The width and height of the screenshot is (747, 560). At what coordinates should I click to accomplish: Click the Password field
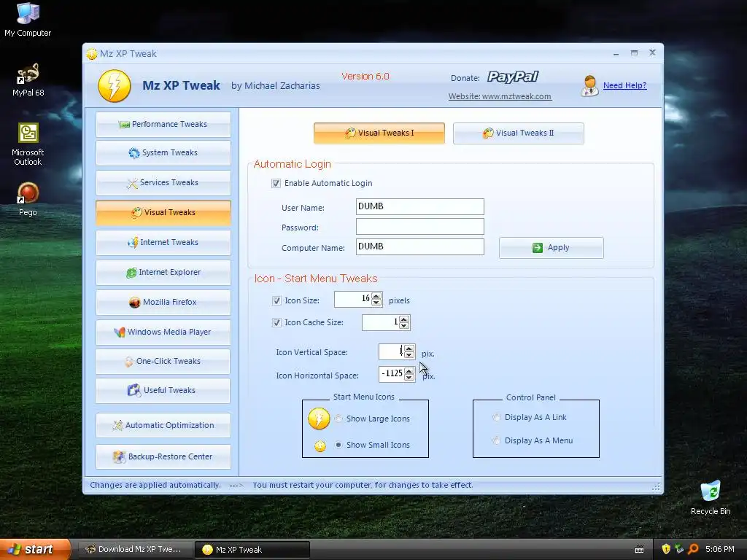click(x=419, y=227)
